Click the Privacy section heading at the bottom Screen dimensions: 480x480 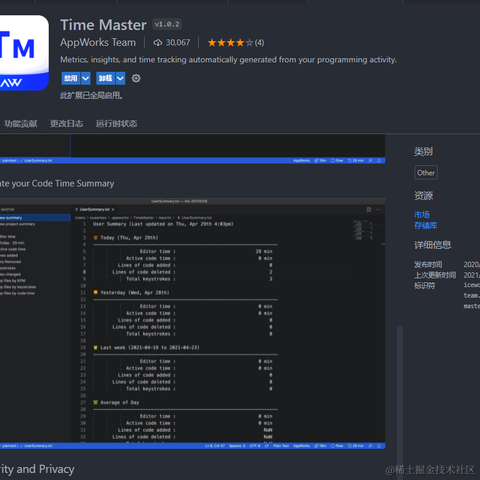[x=37, y=469]
